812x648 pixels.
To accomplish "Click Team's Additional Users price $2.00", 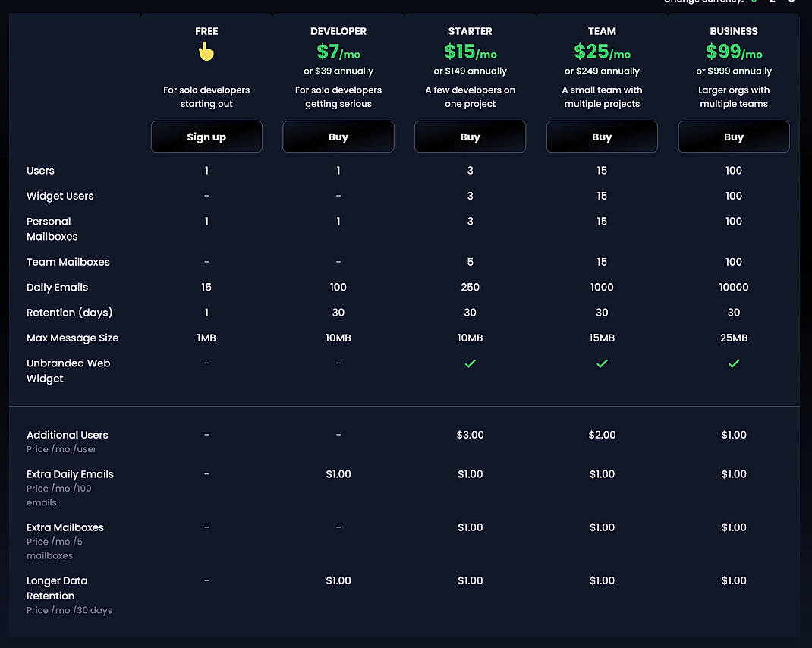I will point(602,435).
